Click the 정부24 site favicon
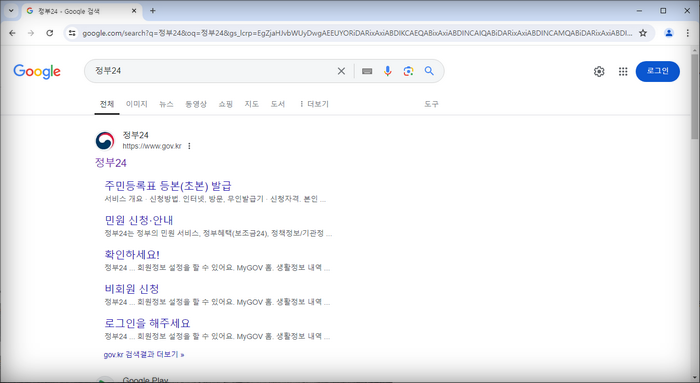 [x=105, y=141]
